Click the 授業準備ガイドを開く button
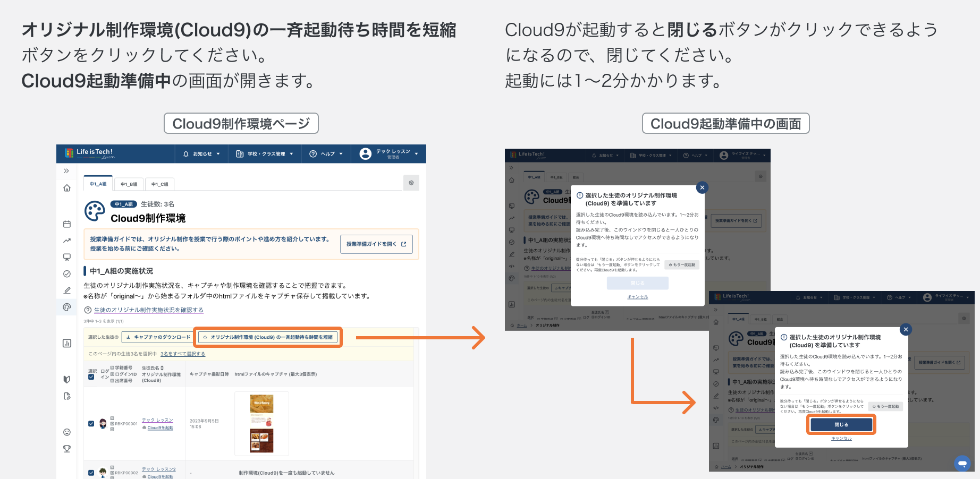 pos(376,244)
